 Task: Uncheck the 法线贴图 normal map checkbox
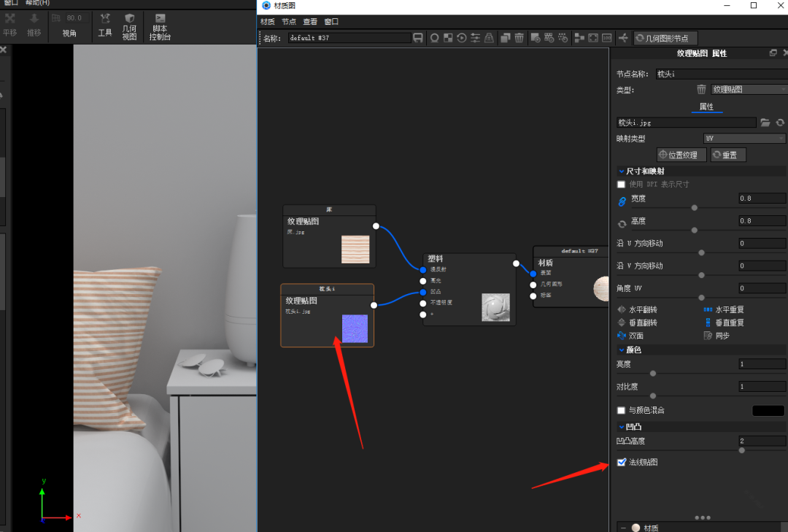[x=622, y=463]
